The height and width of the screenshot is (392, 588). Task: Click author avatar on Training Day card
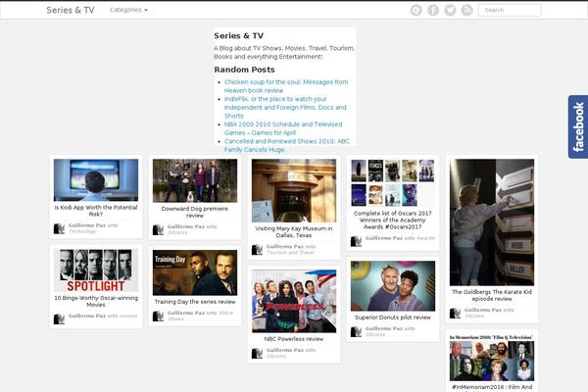point(158,316)
